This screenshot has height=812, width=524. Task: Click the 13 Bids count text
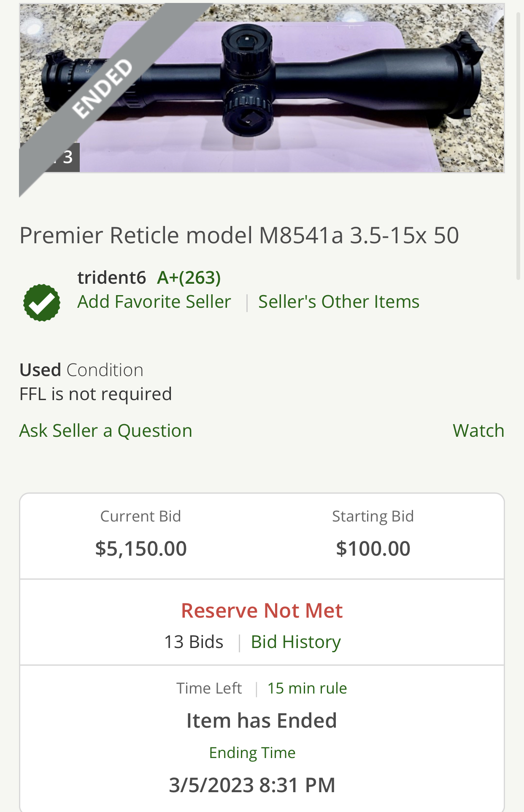click(193, 642)
